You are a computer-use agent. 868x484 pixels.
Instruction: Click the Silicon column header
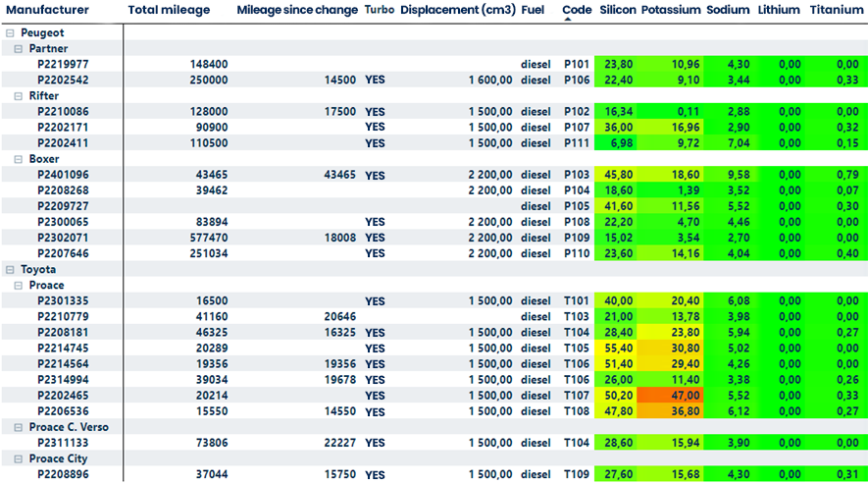617,10
